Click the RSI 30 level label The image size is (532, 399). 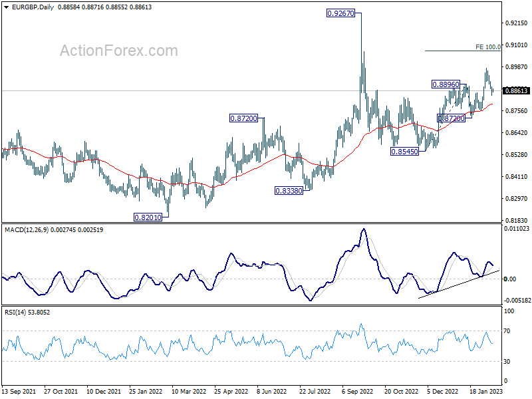coord(507,362)
